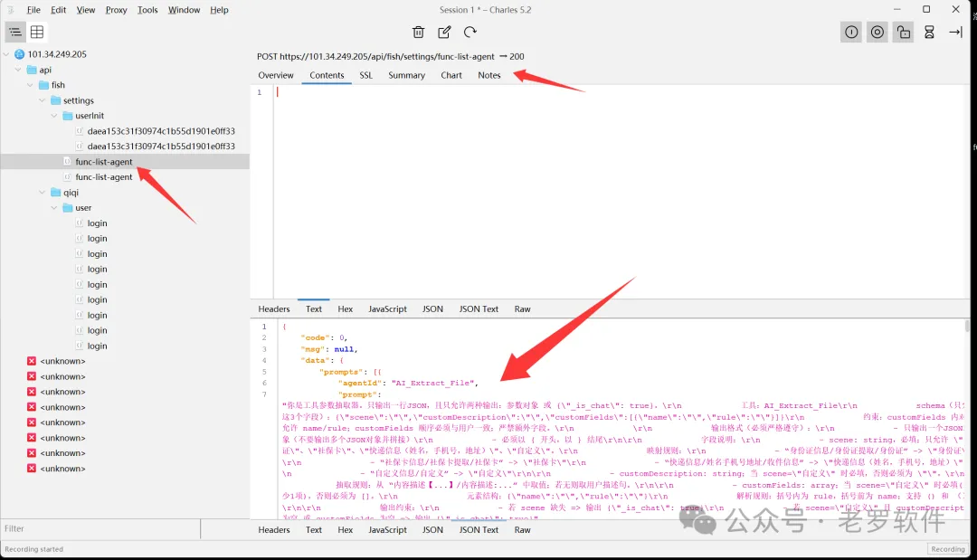Click the "agentId" line in the JSON body
This screenshot has width=977, height=560.
pyautogui.click(x=408, y=383)
